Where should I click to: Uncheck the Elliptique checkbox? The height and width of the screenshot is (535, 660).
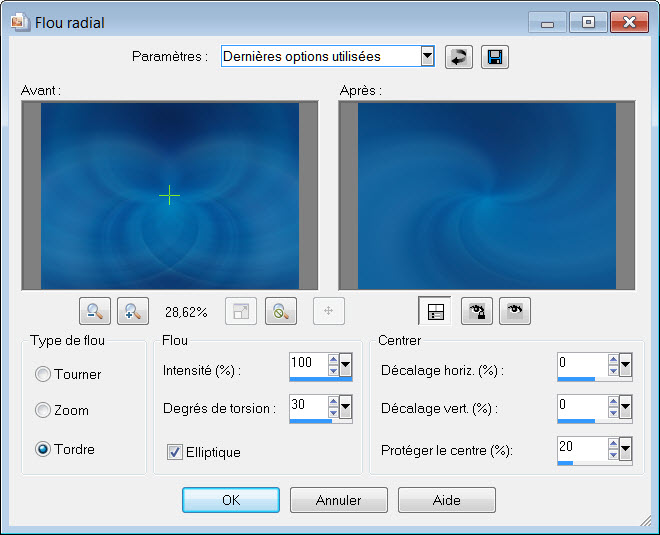pos(175,452)
